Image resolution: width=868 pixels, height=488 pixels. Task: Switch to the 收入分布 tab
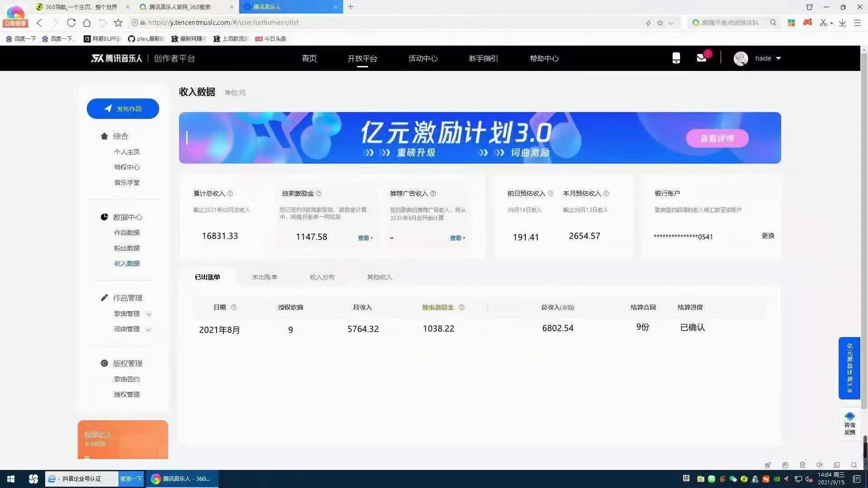[322, 277]
